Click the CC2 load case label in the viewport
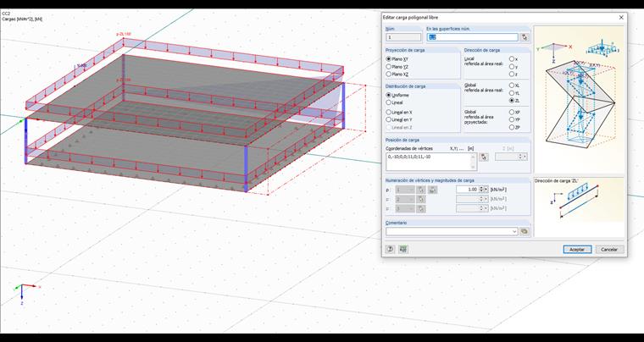Viewport: 644px width, 342px height. [x=6, y=14]
